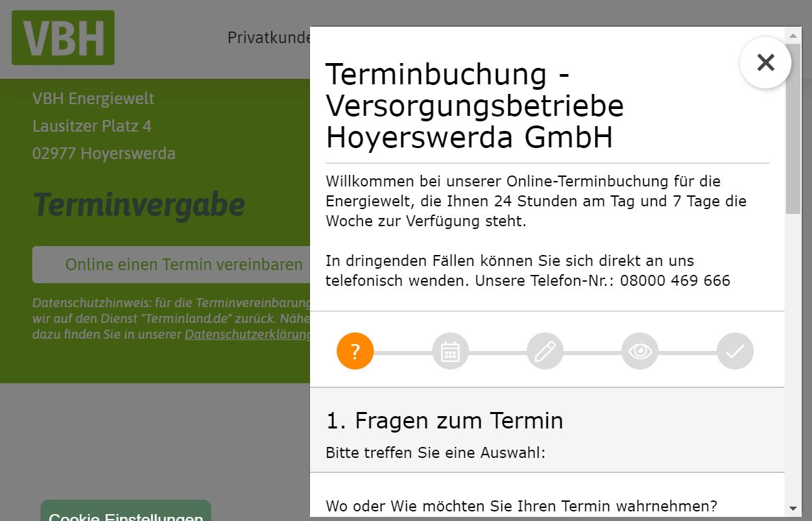Click the dialog scrollbar up arrow
The height and width of the screenshot is (521, 812).
(793, 36)
